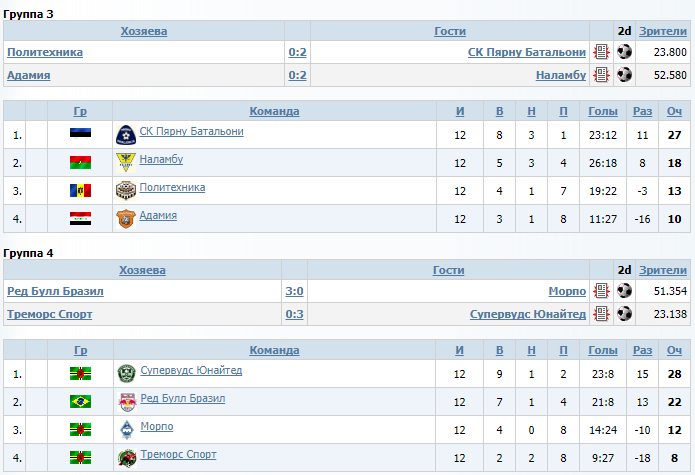Open 3:0 score of Ред Булл Бразил match
Screen dimensions: 695x475
pyautogui.click(x=294, y=291)
